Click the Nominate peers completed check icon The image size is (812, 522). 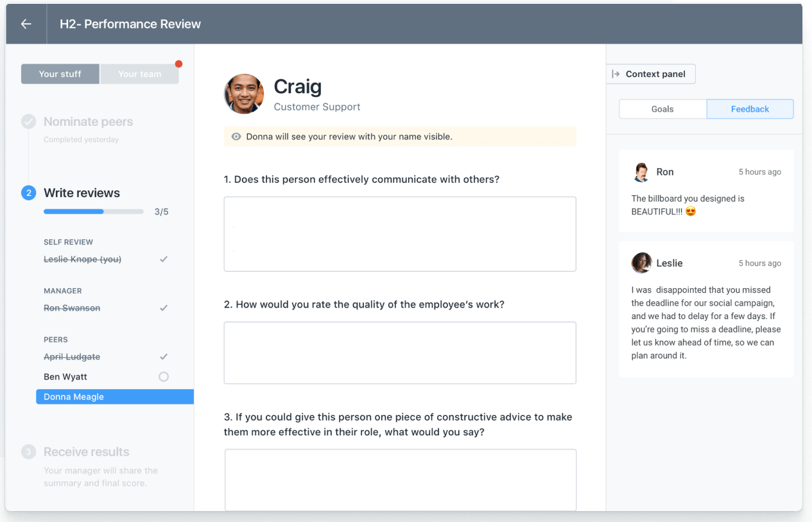coord(28,121)
